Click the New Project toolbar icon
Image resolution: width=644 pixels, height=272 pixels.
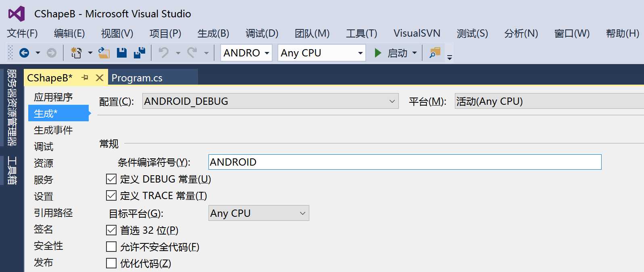point(76,53)
